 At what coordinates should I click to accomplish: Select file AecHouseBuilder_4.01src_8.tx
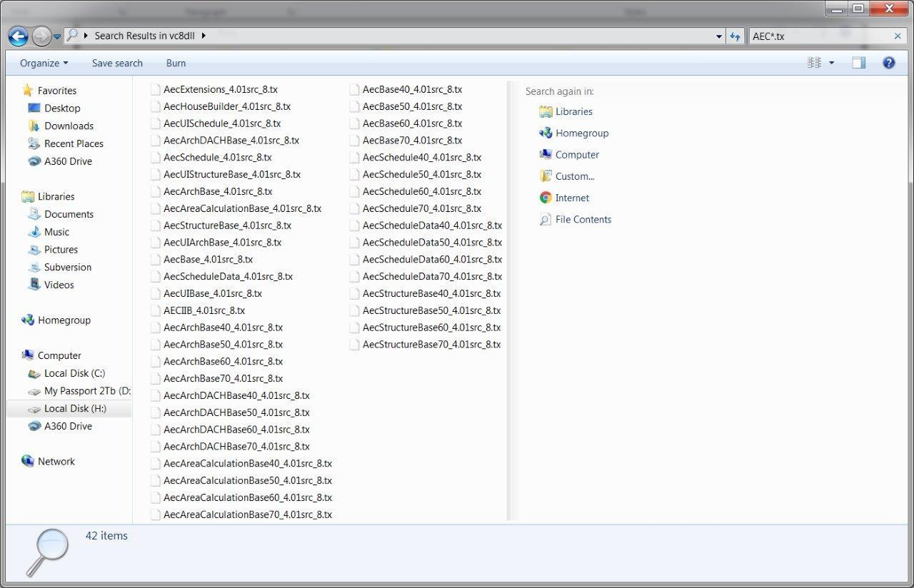[x=226, y=106]
